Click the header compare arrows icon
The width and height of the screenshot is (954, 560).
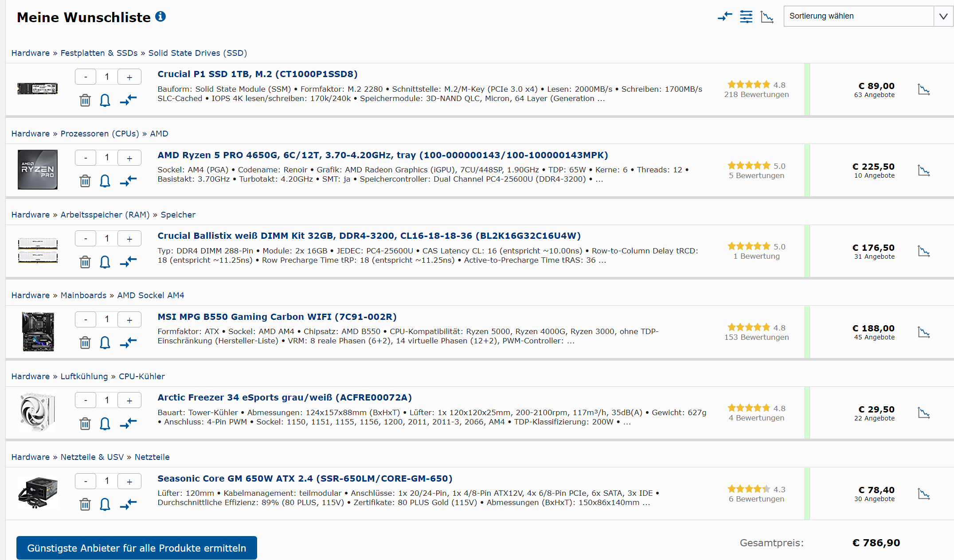point(725,17)
